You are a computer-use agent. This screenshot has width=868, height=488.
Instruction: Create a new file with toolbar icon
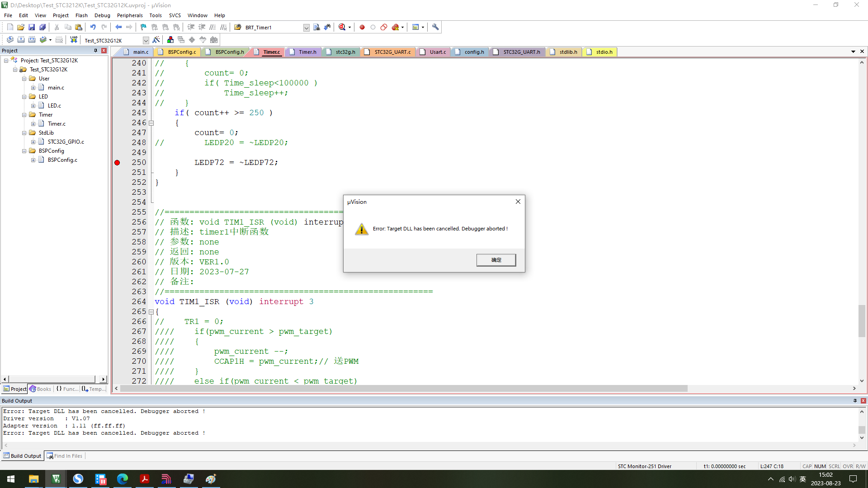coord(10,27)
